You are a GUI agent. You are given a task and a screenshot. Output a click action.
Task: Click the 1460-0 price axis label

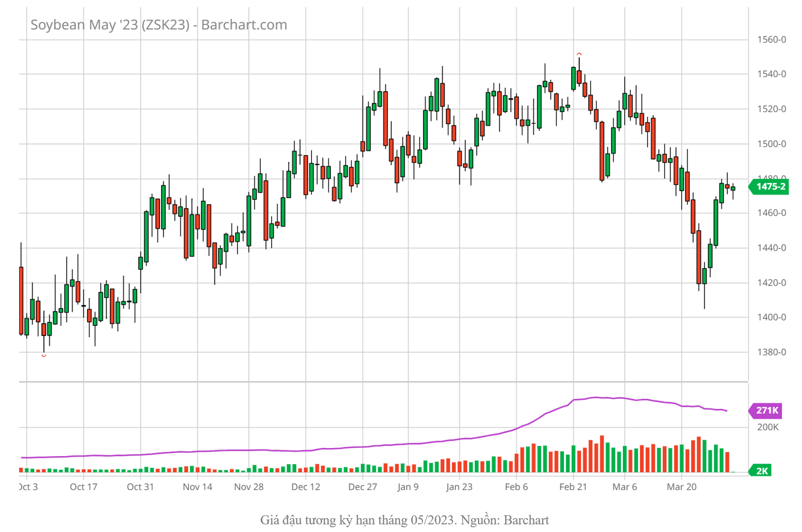tap(771, 213)
